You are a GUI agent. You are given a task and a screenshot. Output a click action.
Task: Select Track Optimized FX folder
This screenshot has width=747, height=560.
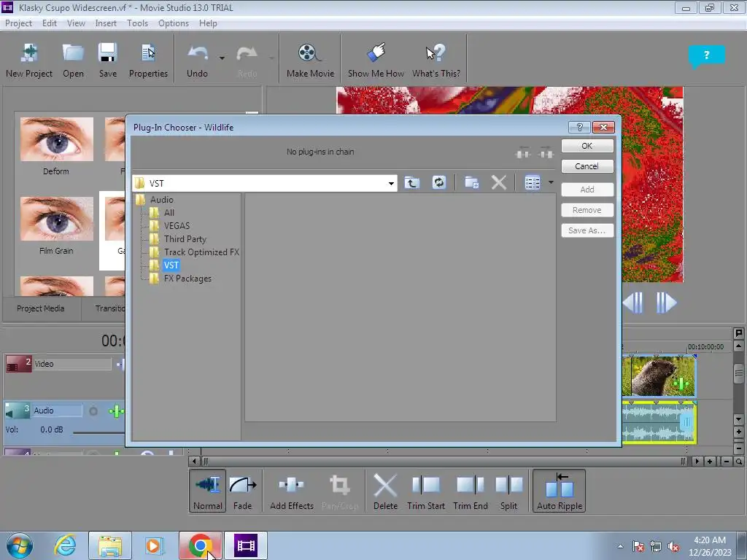click(x=201, y=252)
